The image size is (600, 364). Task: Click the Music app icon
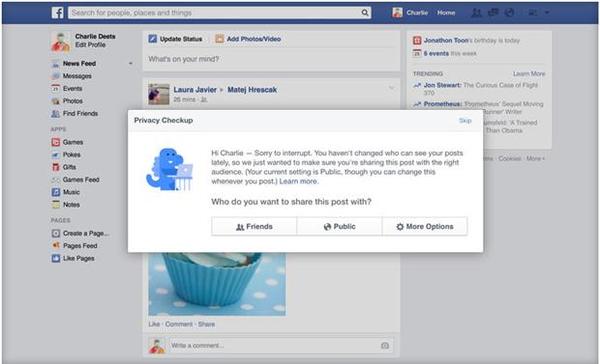[56, 192]
